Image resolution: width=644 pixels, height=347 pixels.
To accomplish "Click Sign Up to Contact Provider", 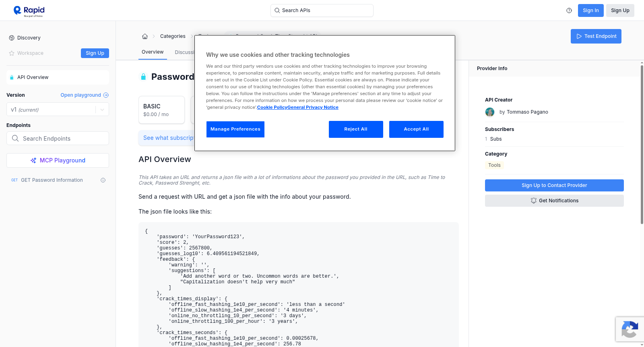I will (x=554, y=185).
